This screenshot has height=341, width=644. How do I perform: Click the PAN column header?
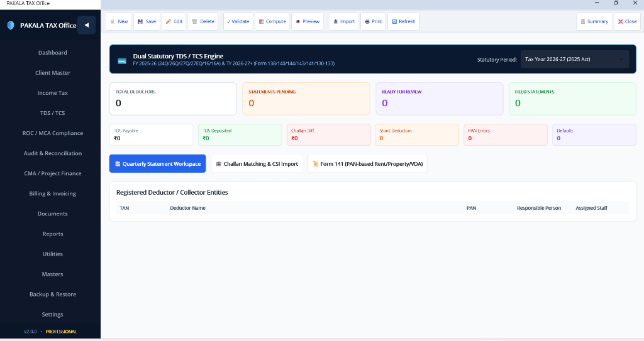pos(471,208)
